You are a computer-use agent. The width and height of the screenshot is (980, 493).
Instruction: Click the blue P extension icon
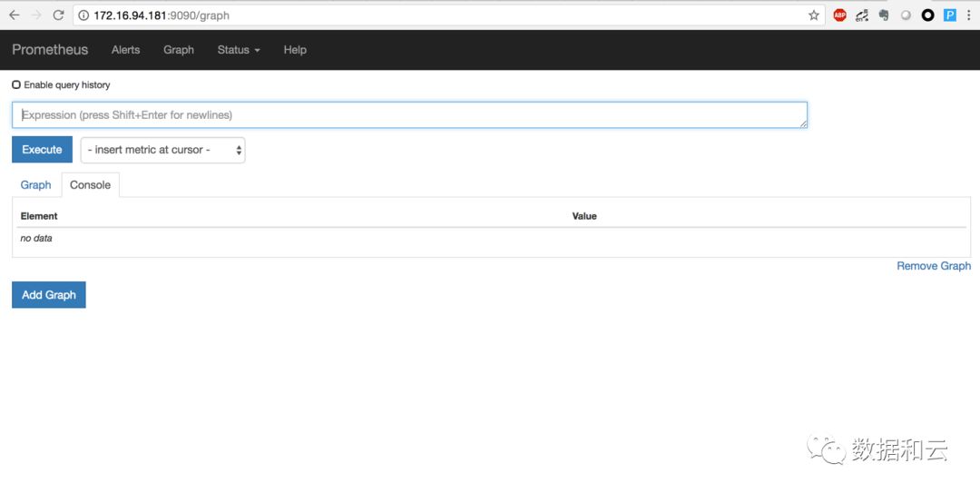pos(949,15)
